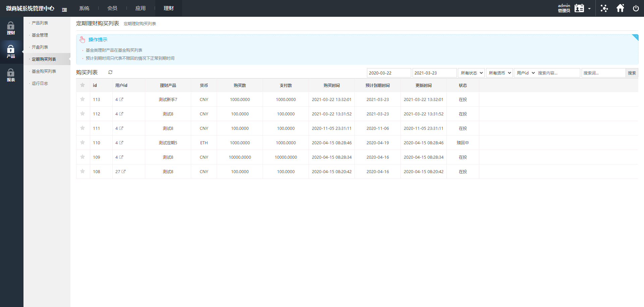Toggle the star for row id 113
644x307 pixels.
point(83,99)
